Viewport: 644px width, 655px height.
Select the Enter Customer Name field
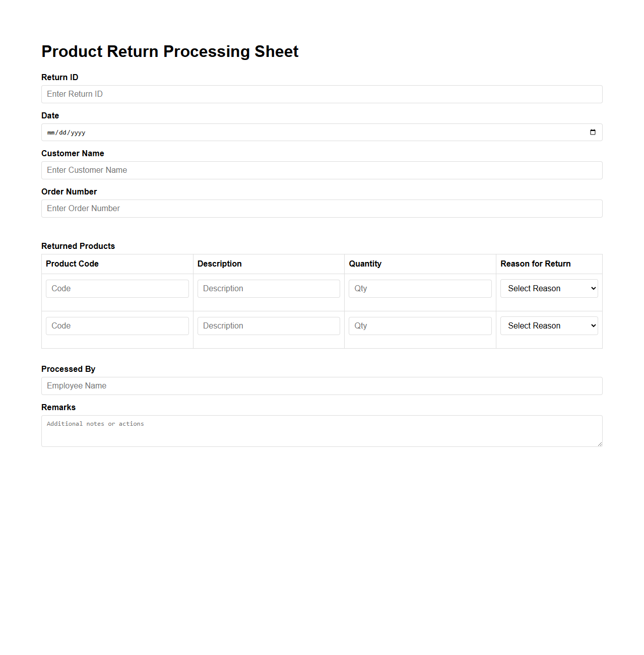321,170
